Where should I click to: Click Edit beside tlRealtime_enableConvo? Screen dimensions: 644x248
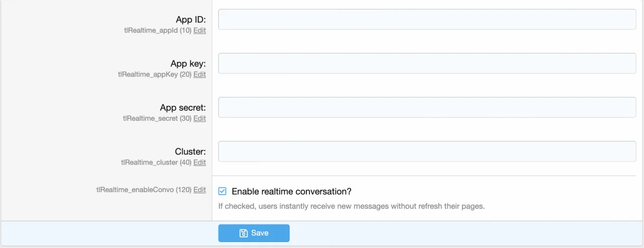click(200, 190)
